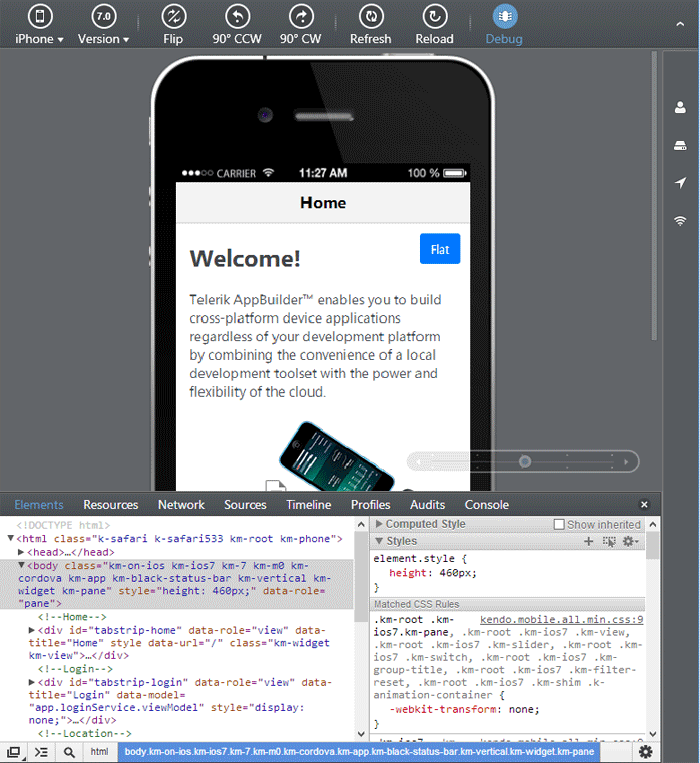700x763 pixels.
Task: Switch to the Elements tab
Action: (x=39, y=505)
